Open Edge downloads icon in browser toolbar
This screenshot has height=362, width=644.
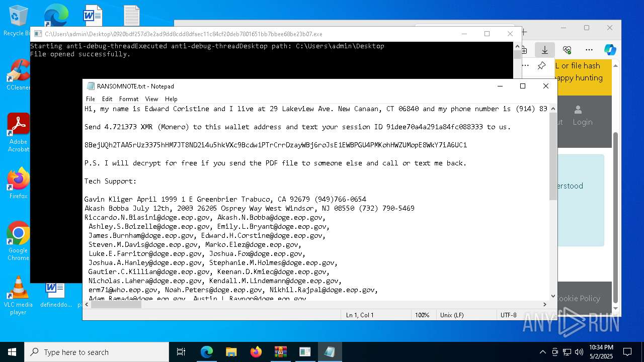coord(544,50)
